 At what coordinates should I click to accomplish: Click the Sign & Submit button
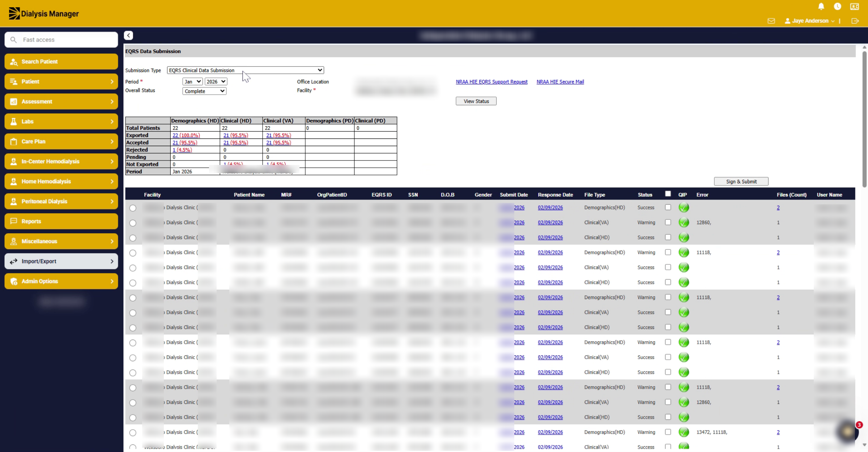[741, 182]
